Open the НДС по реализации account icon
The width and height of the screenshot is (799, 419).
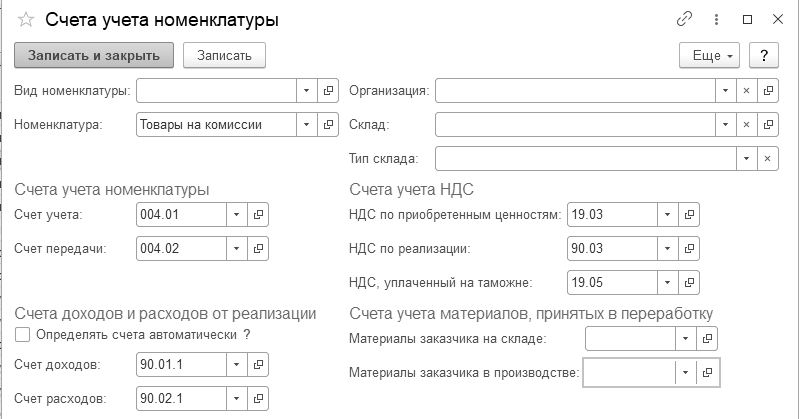point(690,248)
